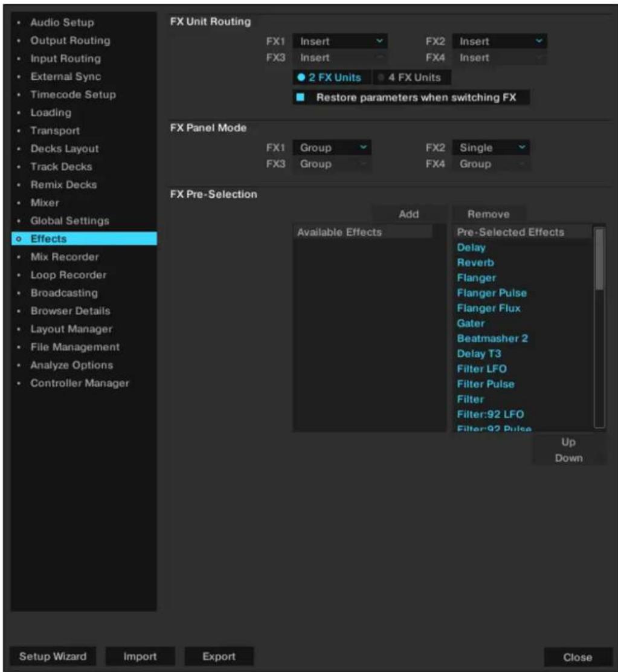
Task: Click the Remove effect button
Action: 488,214
